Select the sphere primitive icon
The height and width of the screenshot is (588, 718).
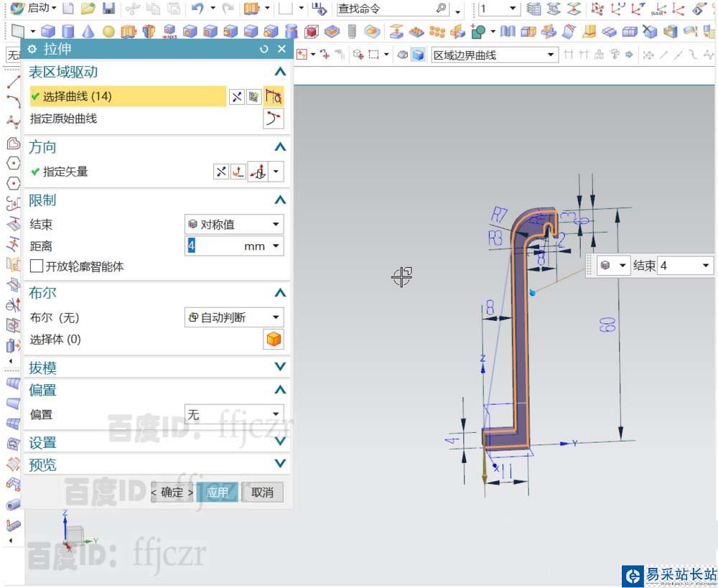point(108,32)
